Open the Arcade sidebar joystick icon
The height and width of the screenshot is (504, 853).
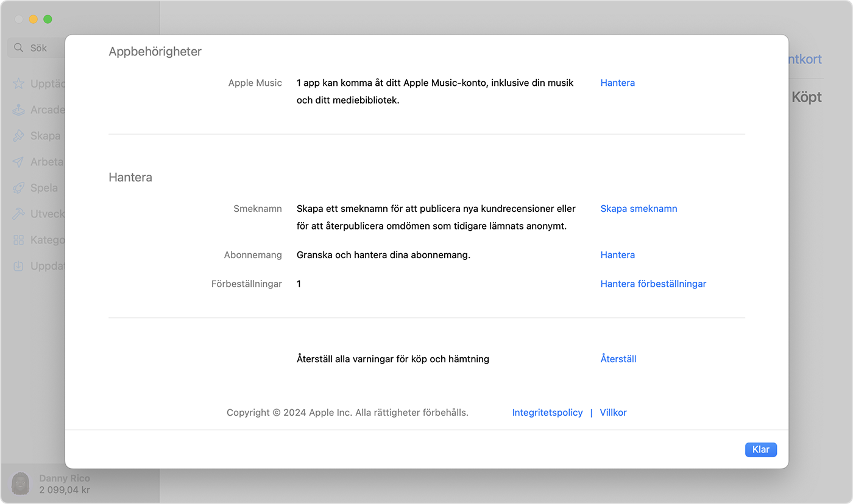19,110
